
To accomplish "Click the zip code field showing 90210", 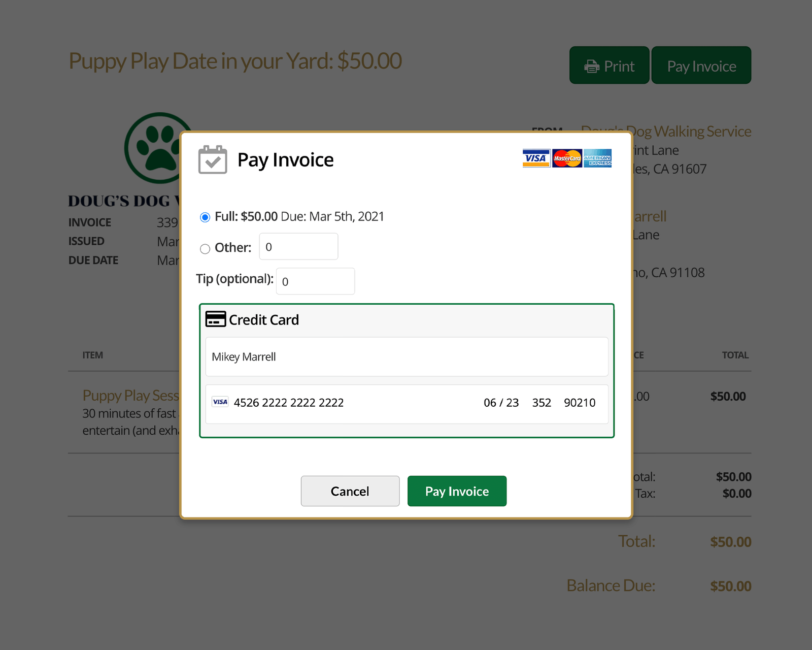I will point(580,403).
